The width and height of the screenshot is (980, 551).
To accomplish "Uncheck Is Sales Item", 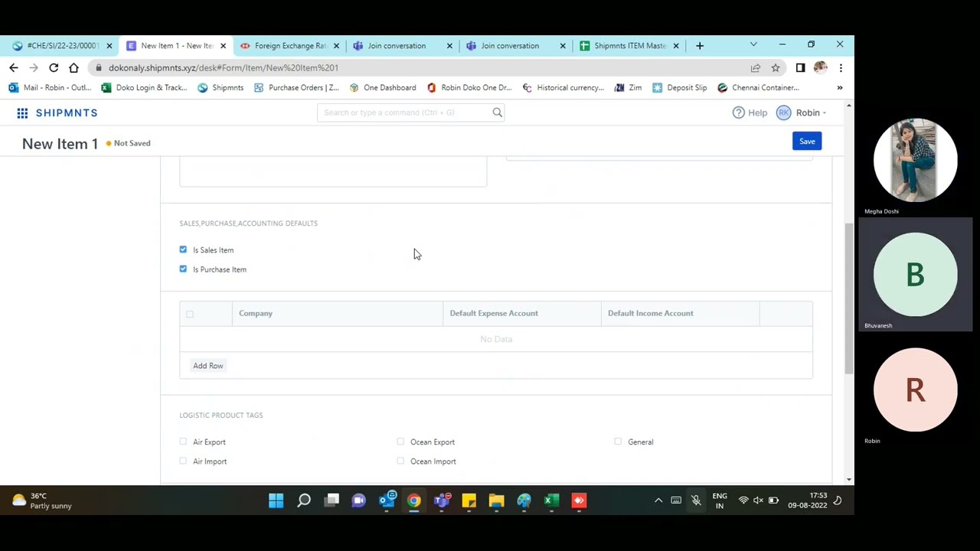I will tap(183, 249).
